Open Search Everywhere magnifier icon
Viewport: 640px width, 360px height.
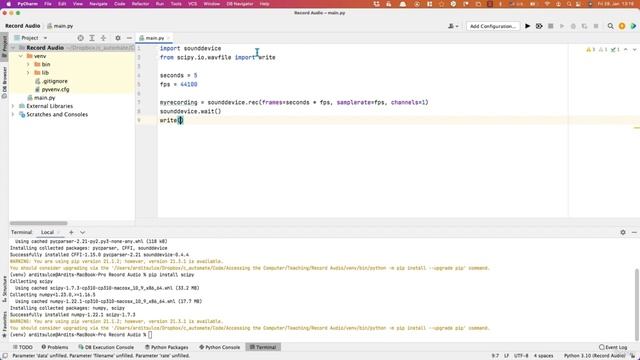610,26
